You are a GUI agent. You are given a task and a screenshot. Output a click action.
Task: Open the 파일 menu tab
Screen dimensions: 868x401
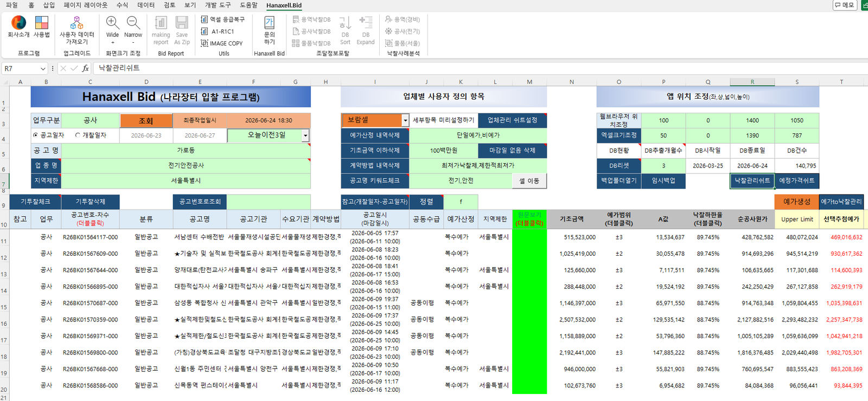11,5
